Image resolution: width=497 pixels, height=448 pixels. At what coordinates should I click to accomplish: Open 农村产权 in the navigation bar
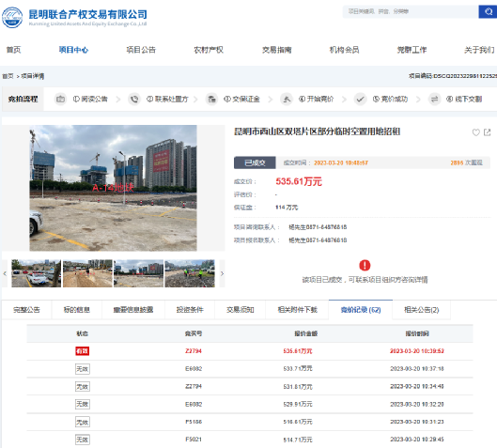click(209, 50)
